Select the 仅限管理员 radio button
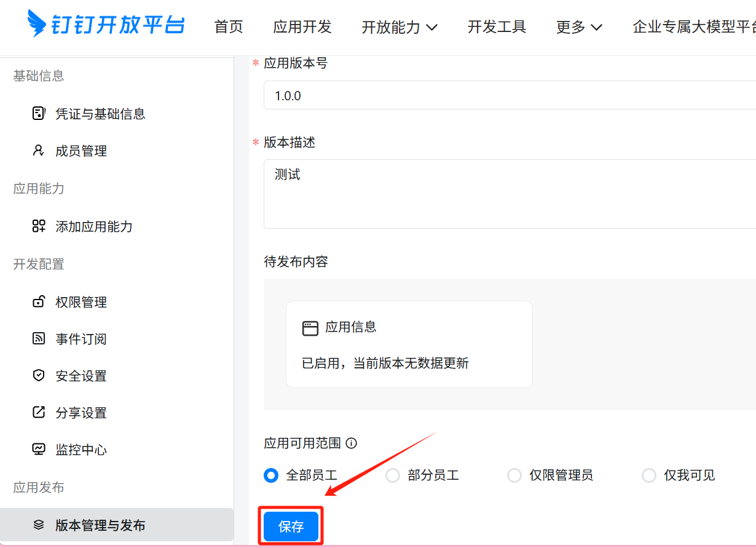756x548 pixels. (x=514, y=475)
